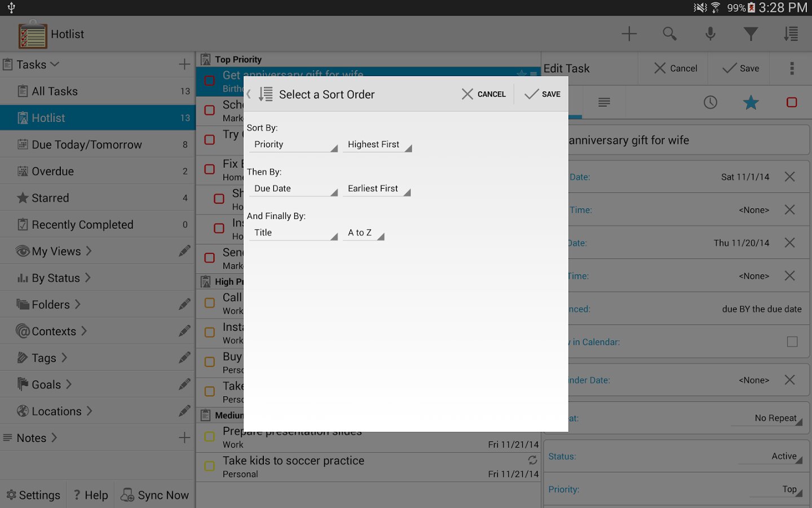This screenshot has height=508, width=812.
Task: Mark Take kids to soccer practice complete
Action: click(x=209, y=466)
